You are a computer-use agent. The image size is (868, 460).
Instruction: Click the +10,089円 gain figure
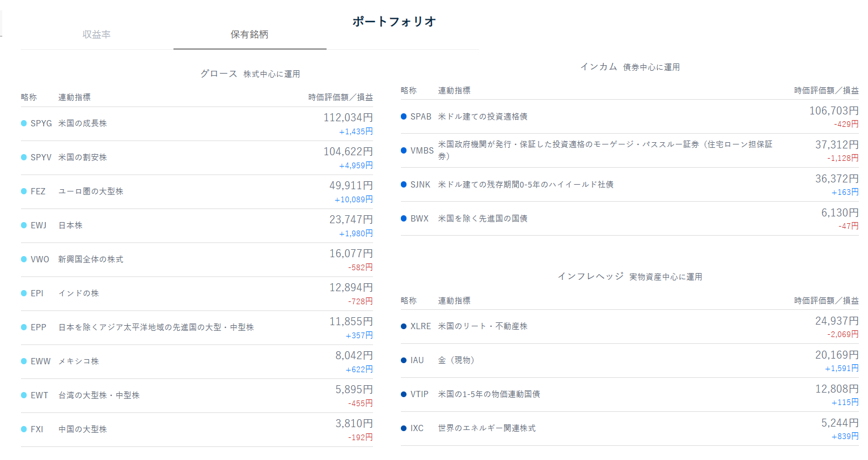point(354,199)
